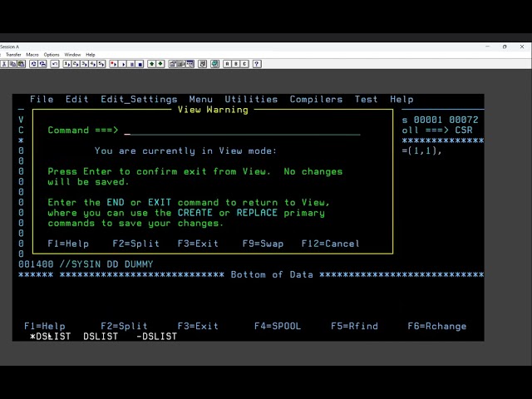Screen dimensions: 532x399
Task: Select the -DSLIST screen label
Action: click(157, 337)
